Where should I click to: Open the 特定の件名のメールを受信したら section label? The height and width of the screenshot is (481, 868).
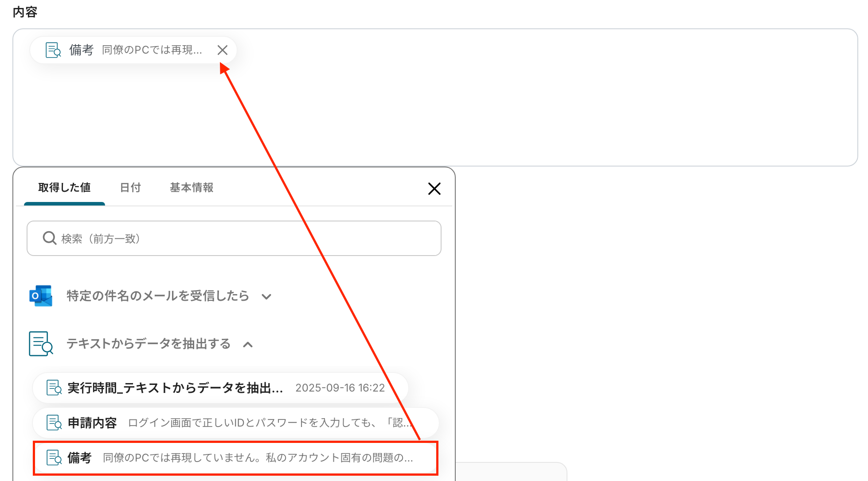[158, 296]
